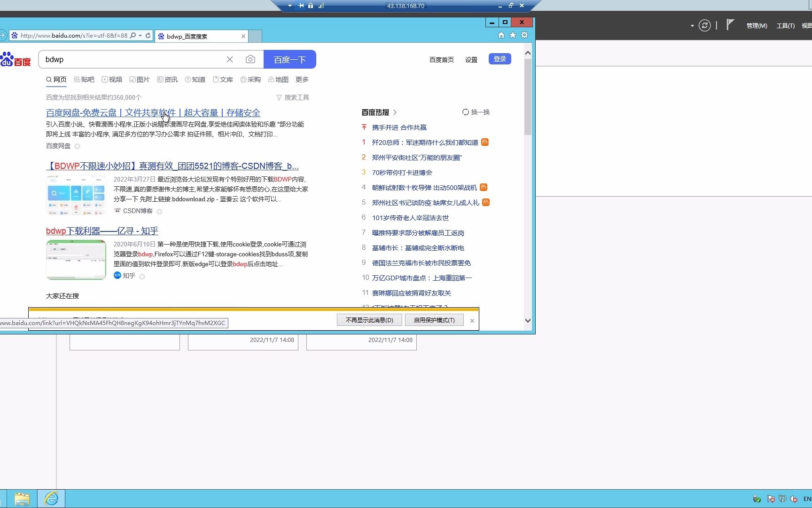Click 不再显示此消息(D) button
Image resolution: width=812 pixels, height=508 pixels.
(369, 320)
